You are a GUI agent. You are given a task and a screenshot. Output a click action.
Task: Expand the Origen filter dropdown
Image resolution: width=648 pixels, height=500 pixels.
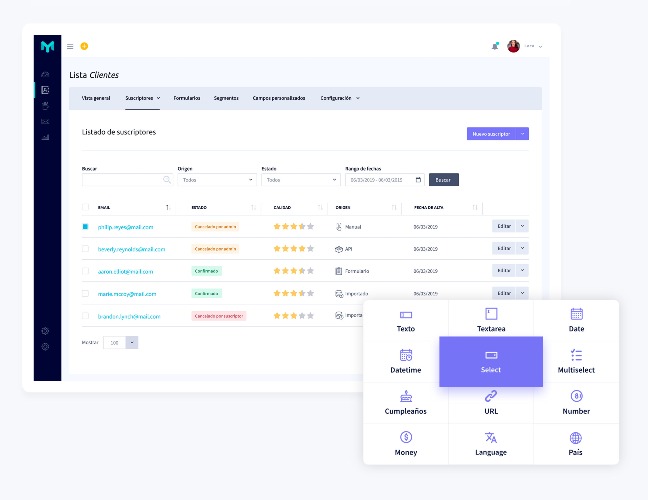(x=217, y=180)
